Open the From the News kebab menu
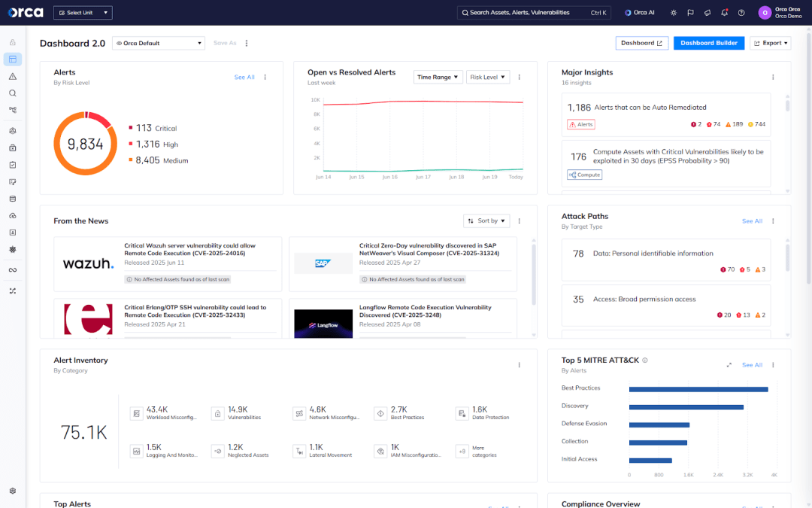 tap(520, 221)
